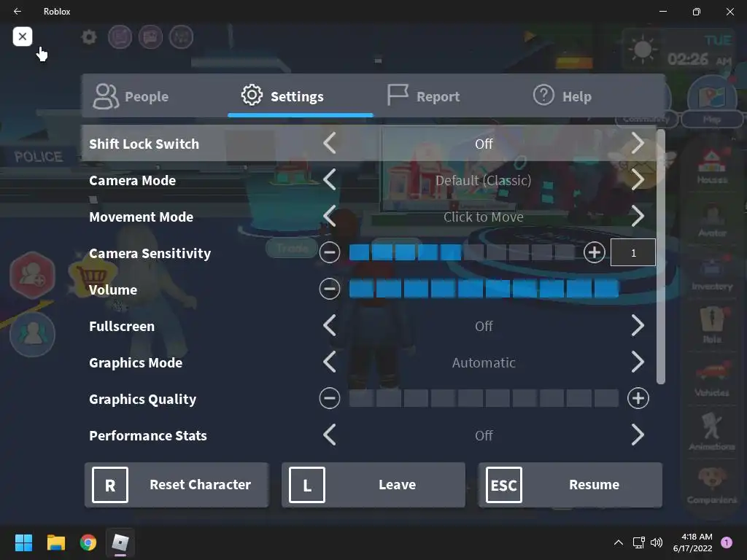Open the Animations sidebar icon
The image size is (747, 560).
712,432
